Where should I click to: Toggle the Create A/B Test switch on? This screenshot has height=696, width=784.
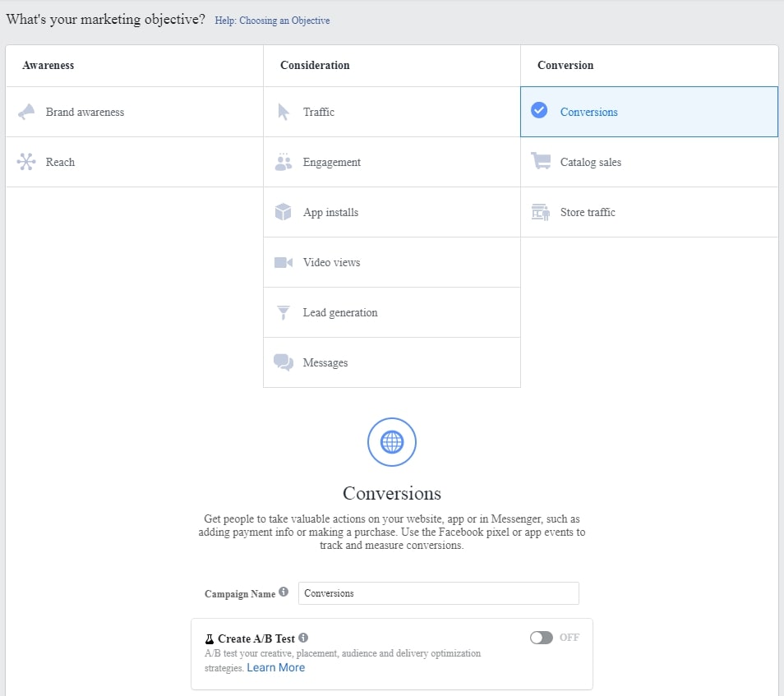pos(542,637)
